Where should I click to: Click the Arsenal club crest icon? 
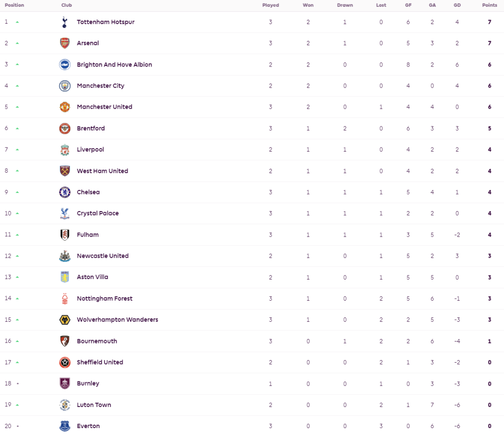[x=64, y=43]
